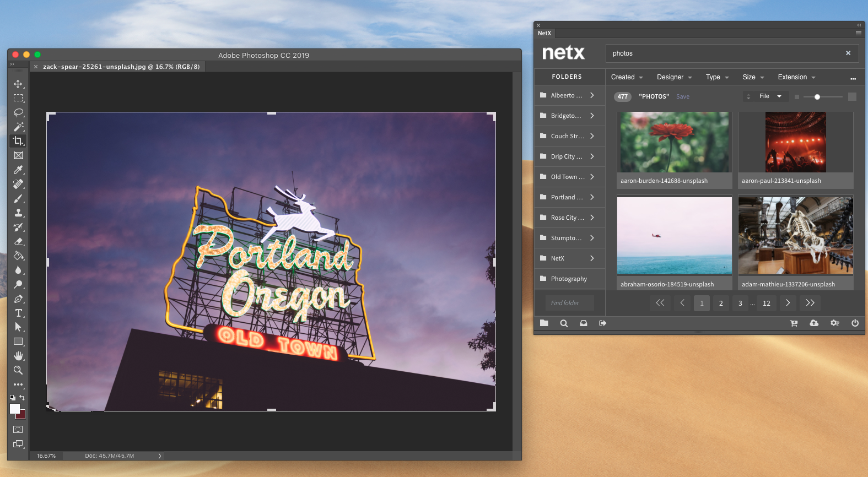Select the Pen tool
Image resolution: width=868 pixels, height=477 pixels.
(18, 299)
